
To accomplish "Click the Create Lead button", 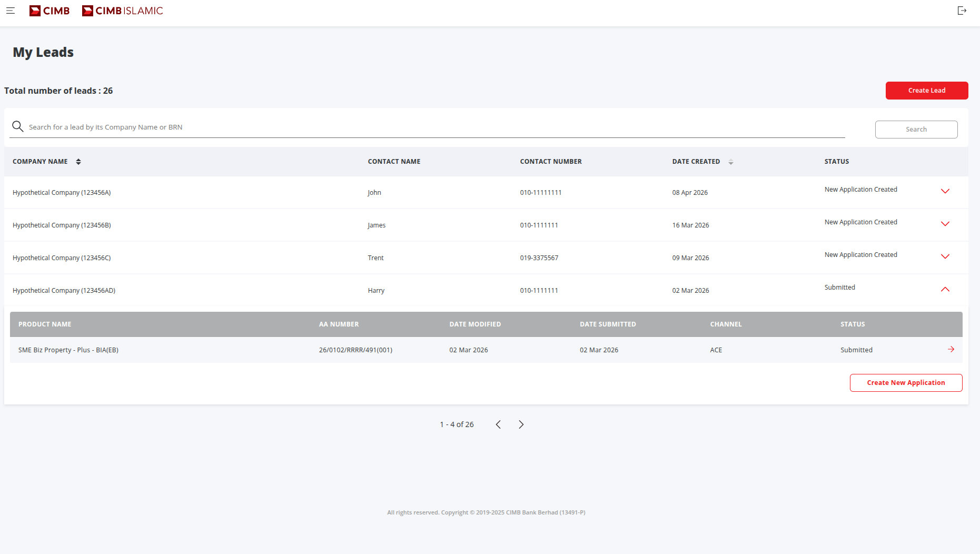I will (x=927, y=91).
